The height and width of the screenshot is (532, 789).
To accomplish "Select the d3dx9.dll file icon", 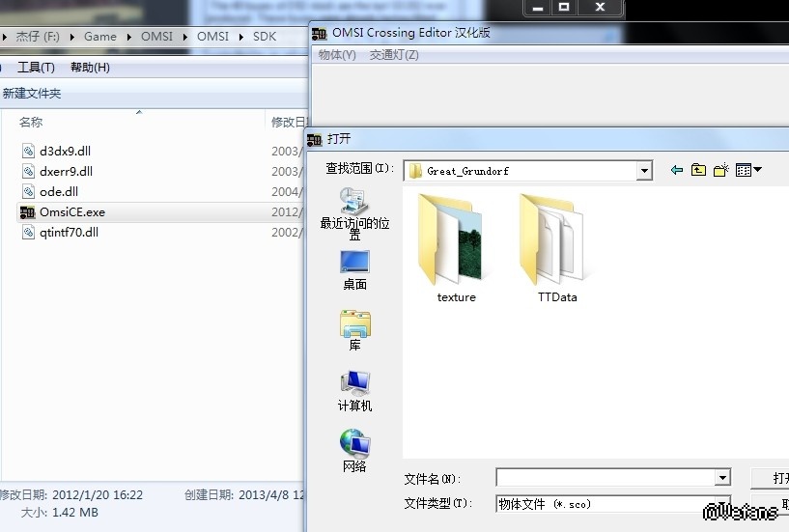I will 29,151.
